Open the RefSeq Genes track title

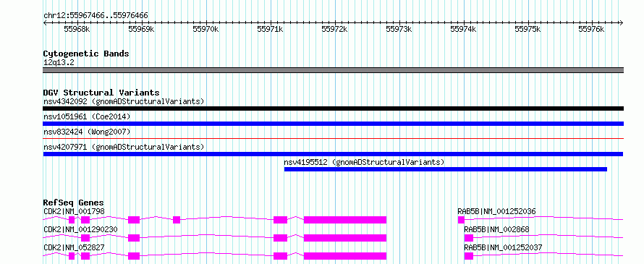[x=74, y=203]
